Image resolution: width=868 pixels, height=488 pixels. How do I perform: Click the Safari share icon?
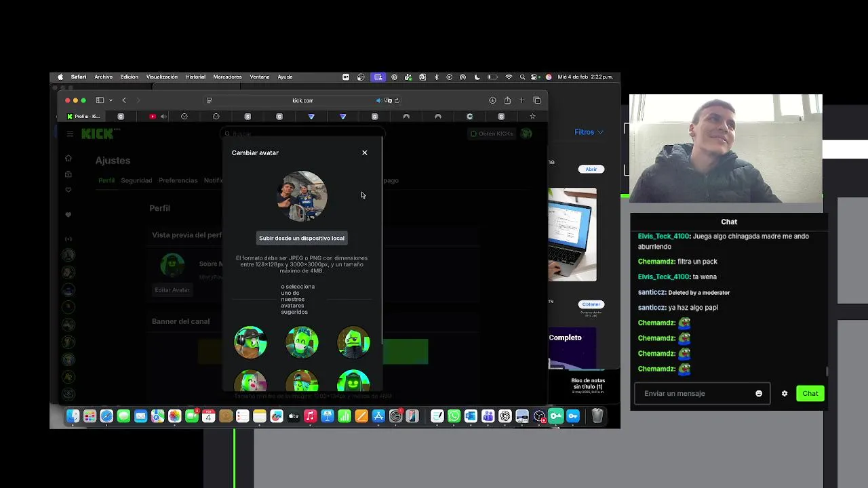click(x=507, y=100)
